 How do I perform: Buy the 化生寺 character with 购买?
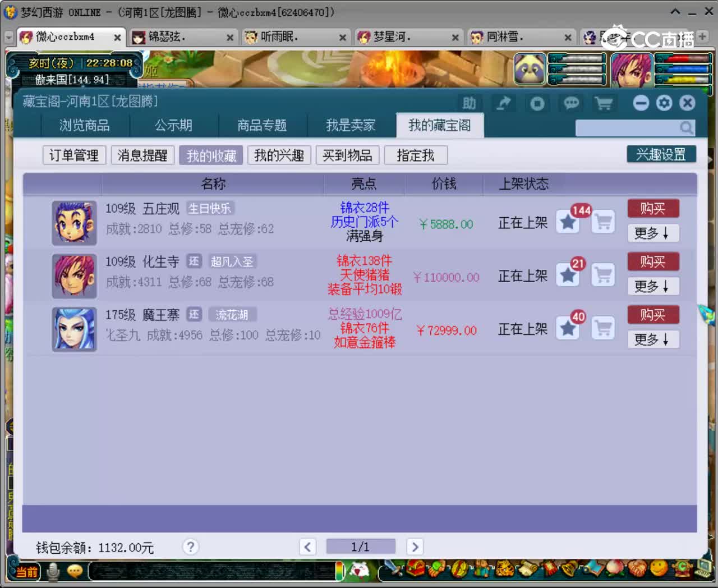pos(653,261)
